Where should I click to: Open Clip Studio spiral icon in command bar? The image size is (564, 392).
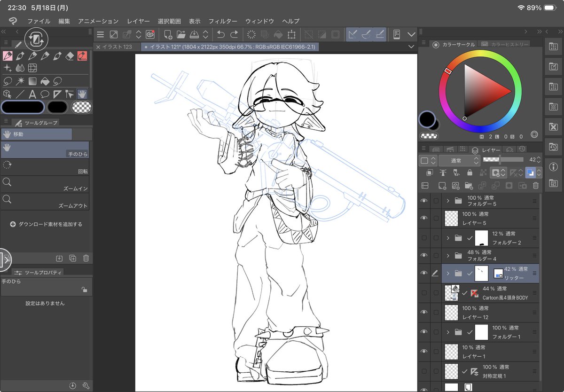(x=150, y=34)
